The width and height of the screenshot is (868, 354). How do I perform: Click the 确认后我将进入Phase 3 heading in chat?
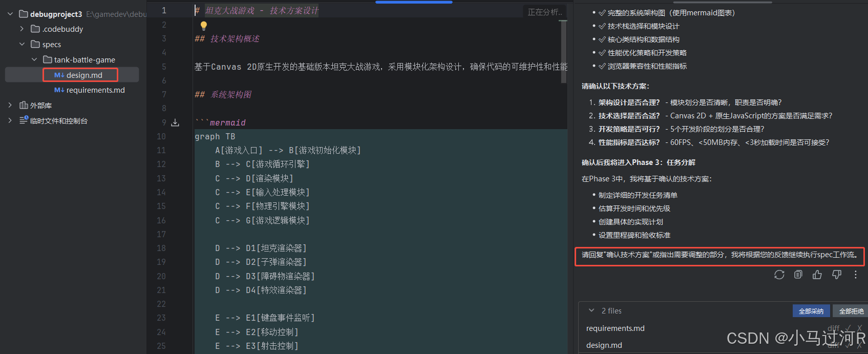tap(638, 162)
